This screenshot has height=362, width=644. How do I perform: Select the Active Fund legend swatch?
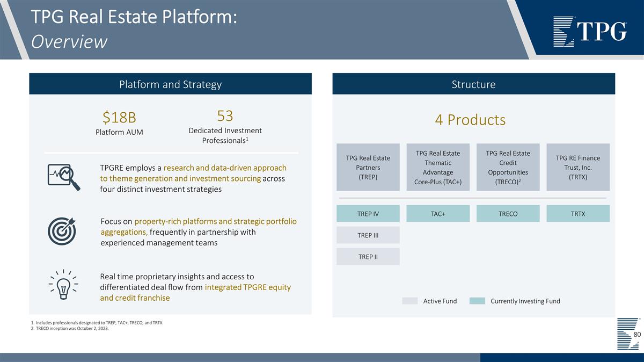pos(409,301)
